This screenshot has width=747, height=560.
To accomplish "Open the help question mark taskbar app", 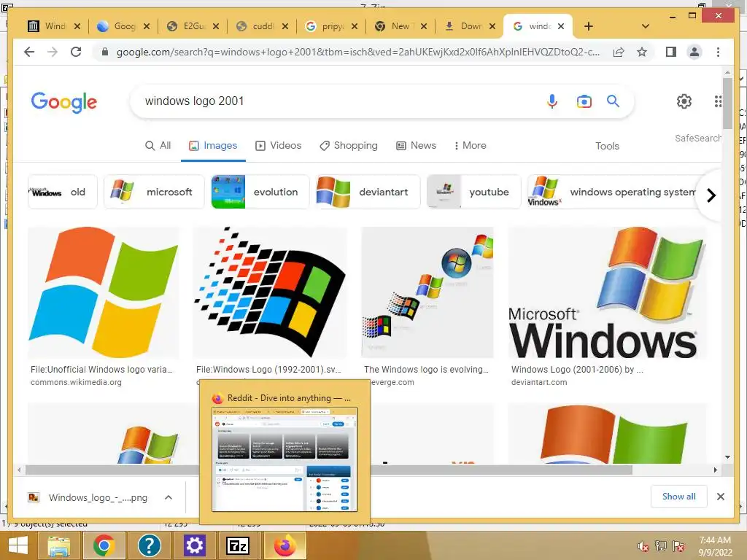I will pyautogui.click(x=149, y=545).
